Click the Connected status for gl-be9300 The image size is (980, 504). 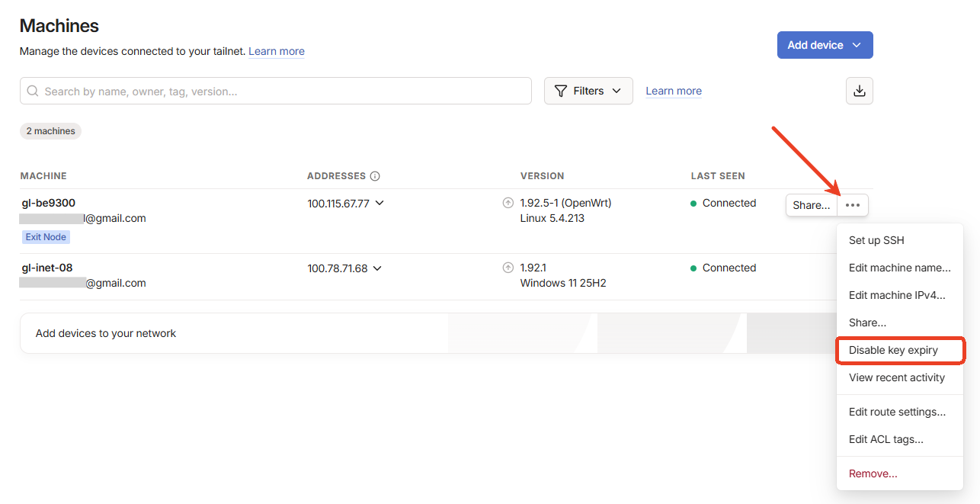tap(729, 203)
